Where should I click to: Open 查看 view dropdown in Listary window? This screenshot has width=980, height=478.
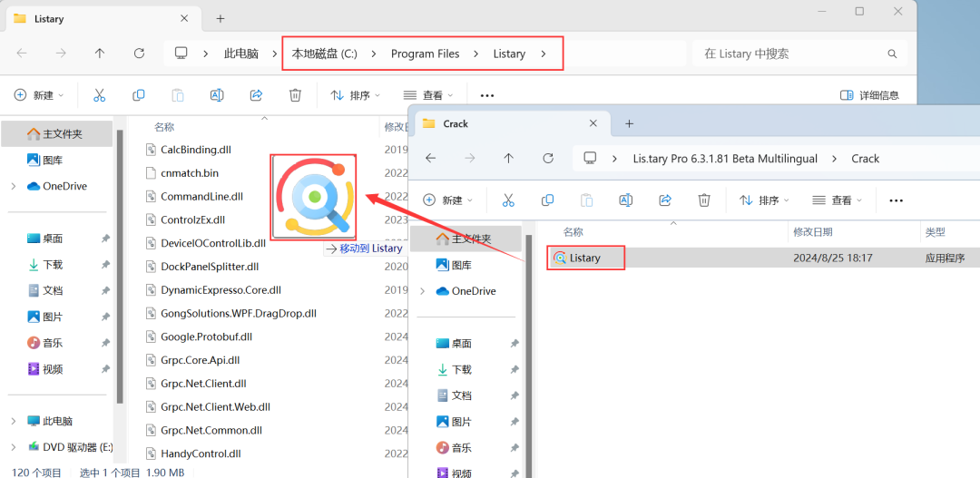click(428, 95)
